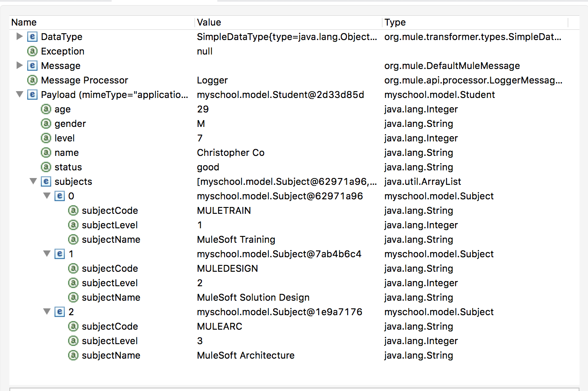The height and width of the screenshot is (391, 588).
Task: Collapse the Payload node
Action: click(19, 94)
